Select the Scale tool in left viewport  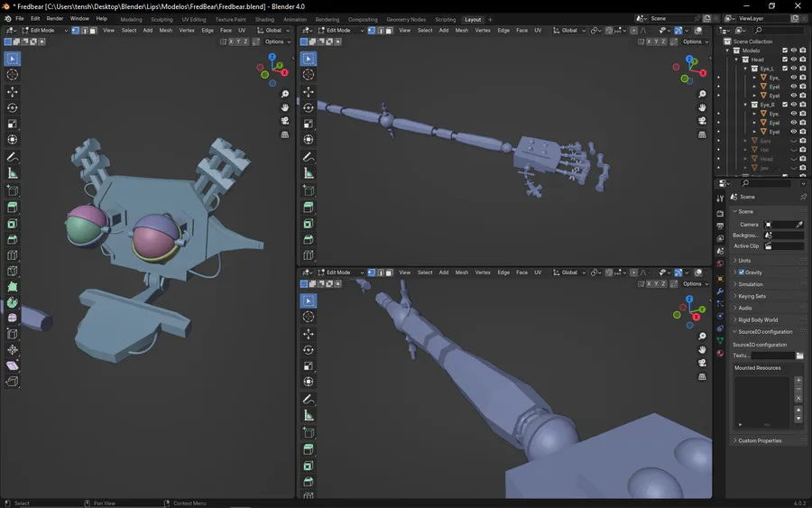[x=13, y=124]
